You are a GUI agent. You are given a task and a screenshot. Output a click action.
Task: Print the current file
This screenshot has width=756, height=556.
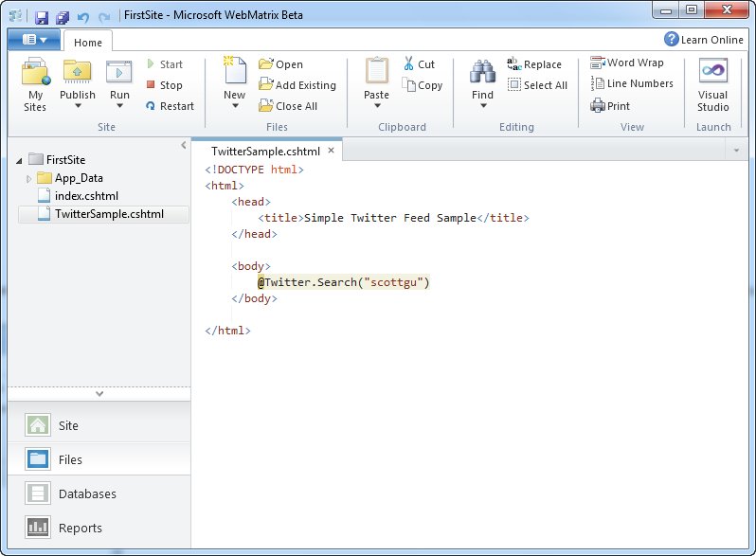pos(610,105)
